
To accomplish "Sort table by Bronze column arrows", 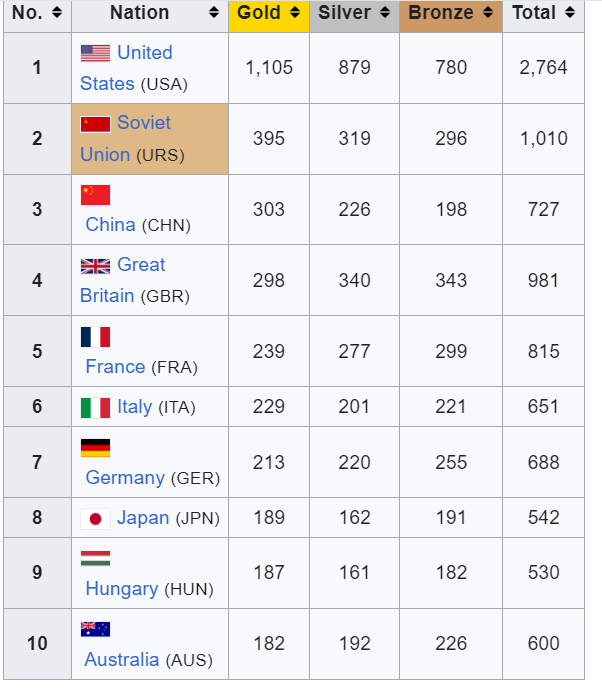I will (488, 12).
